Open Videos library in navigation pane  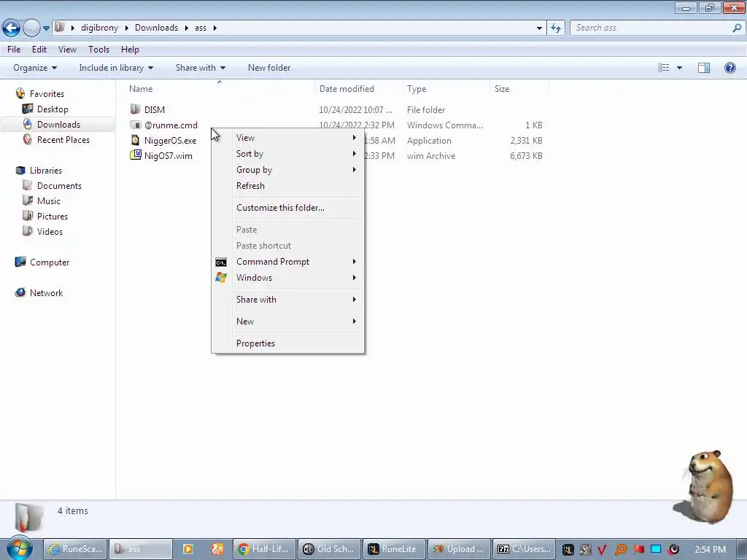pos(50,231)
